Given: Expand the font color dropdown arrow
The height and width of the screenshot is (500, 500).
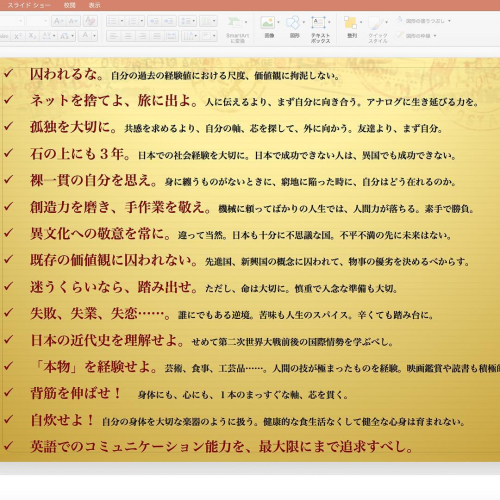Looking at the screenshot, I should [95, 36].
